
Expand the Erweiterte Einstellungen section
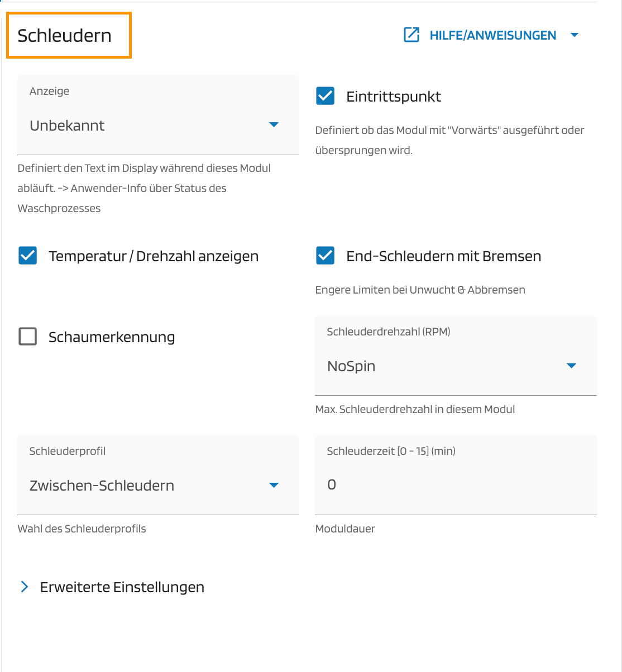pos(122,587)
